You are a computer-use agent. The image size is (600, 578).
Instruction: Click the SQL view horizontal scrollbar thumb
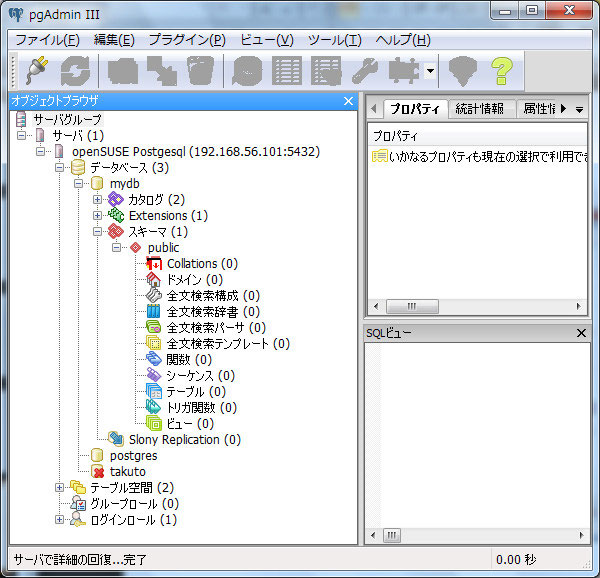(x=391, y=535)
